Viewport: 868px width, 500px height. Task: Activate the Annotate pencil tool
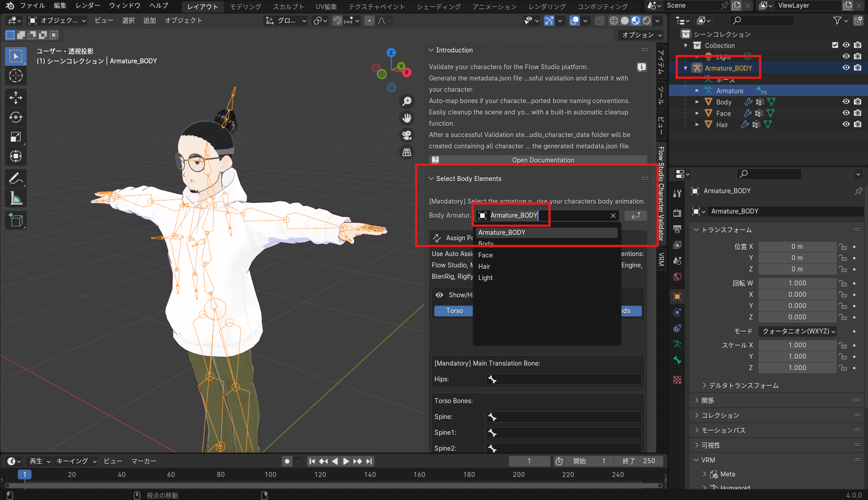click(x=16, y=179)
